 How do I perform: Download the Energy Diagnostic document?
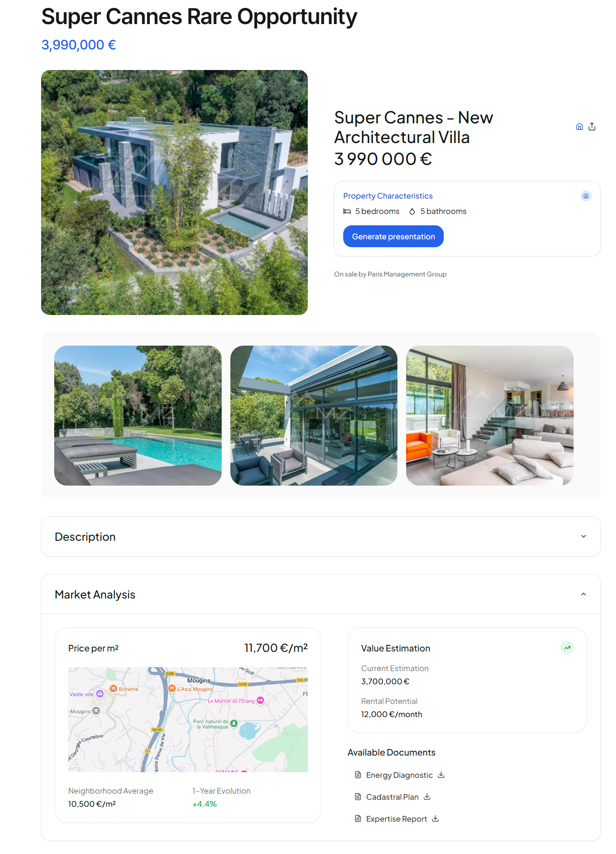(441, 775)
